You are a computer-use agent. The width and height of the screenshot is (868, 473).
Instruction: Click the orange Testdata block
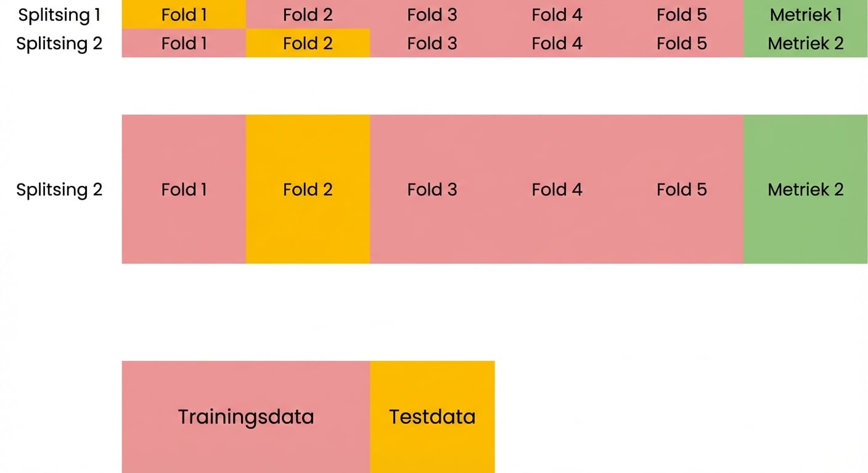click(432, 417)
